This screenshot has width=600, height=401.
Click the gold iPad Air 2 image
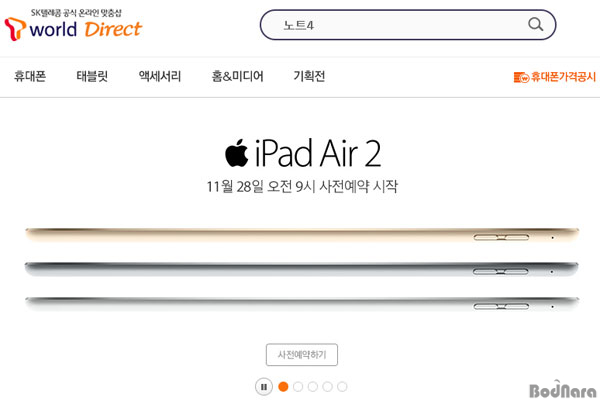click(x=302, y=234)
